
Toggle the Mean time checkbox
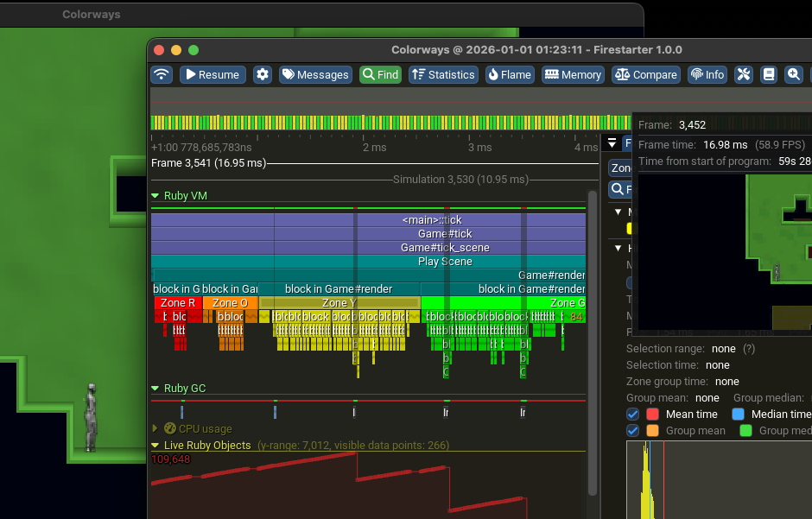pyautogui.click(x=633, y=415)
